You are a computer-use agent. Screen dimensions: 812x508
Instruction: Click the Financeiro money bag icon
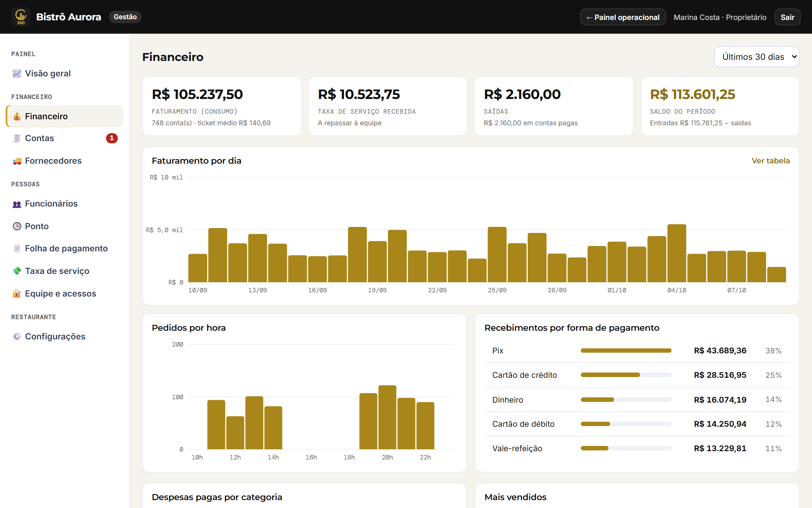click(x=17, y=116)
